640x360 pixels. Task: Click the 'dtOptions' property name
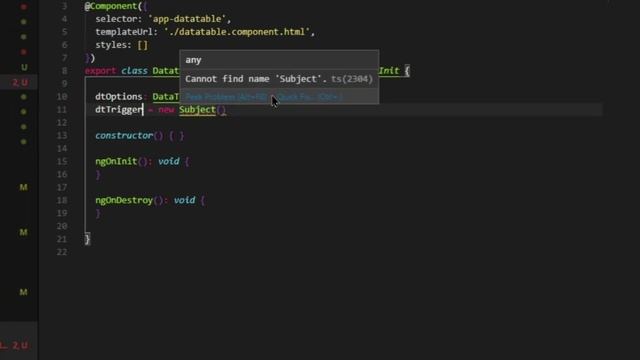point(119,96)
